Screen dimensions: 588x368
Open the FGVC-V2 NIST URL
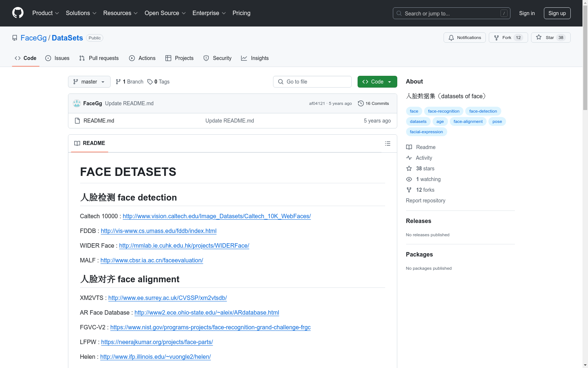point(211,327)
